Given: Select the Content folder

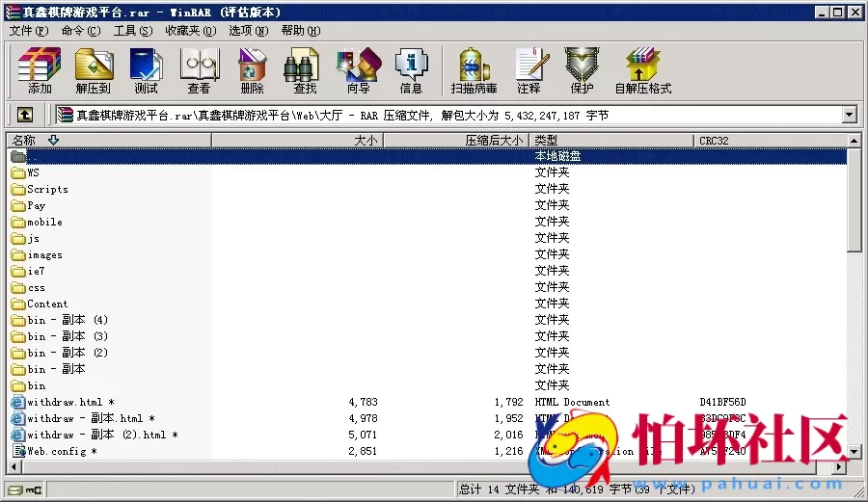Looking at the screenshot, I should [x=47, y=304].
